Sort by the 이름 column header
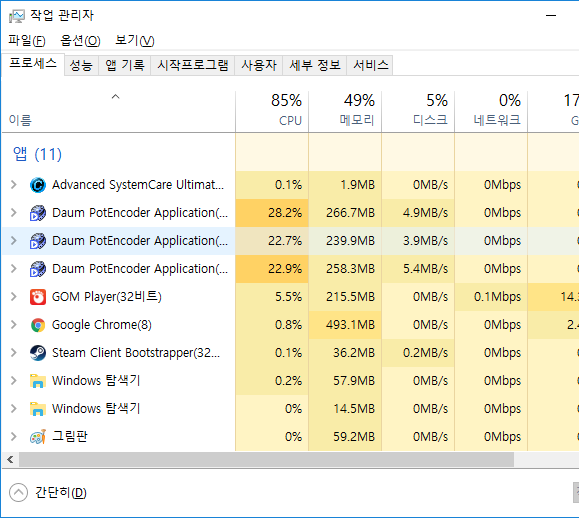 click(118, 111)
